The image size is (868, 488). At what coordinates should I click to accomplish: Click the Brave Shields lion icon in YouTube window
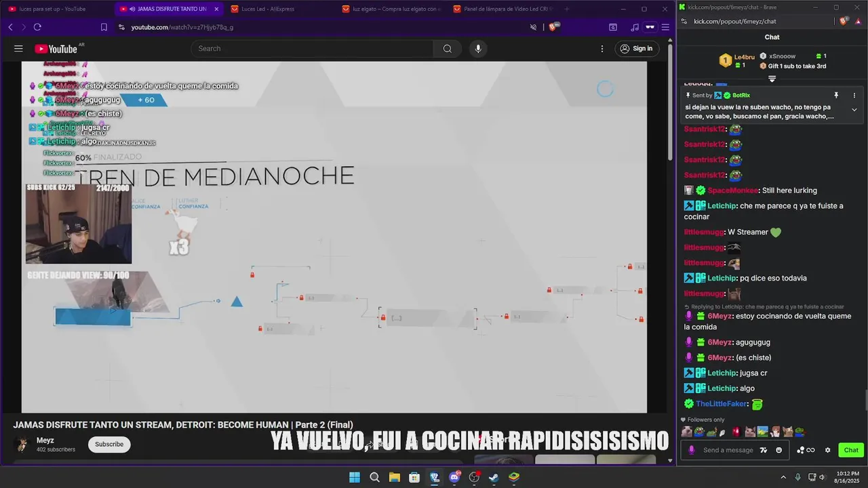pos(553,27)
